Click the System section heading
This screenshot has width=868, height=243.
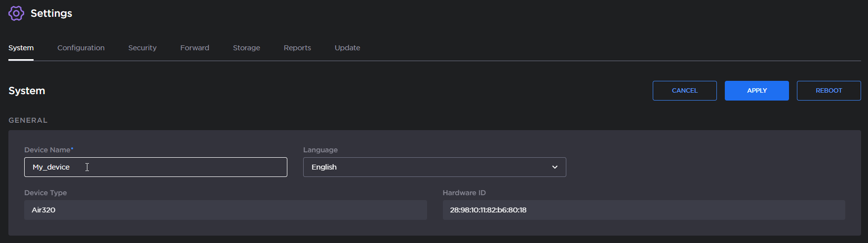pyautogui.click(x=27, y=91)
